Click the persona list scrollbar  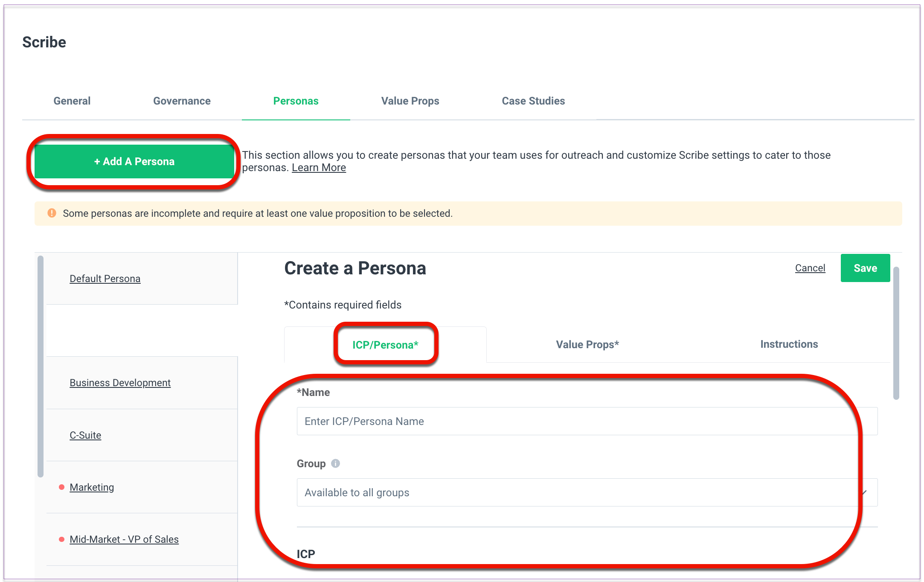[41, 366]
